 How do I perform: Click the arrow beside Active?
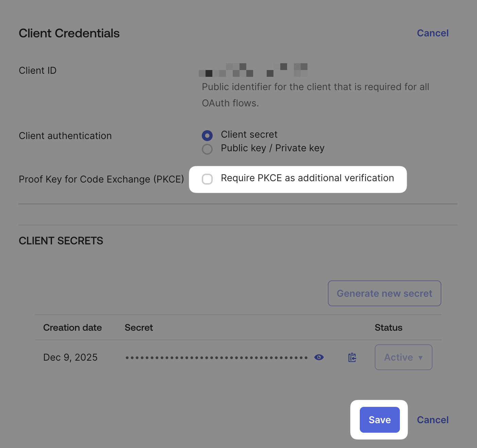421,358
